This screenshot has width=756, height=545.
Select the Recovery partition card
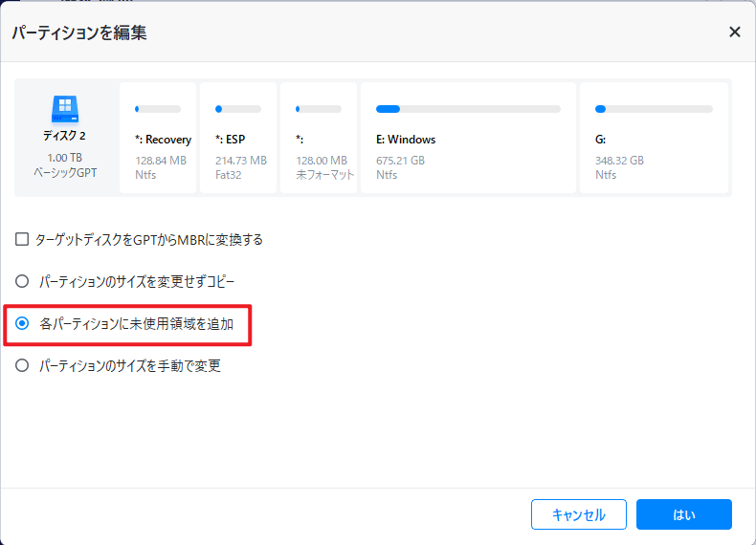[158, 138]
